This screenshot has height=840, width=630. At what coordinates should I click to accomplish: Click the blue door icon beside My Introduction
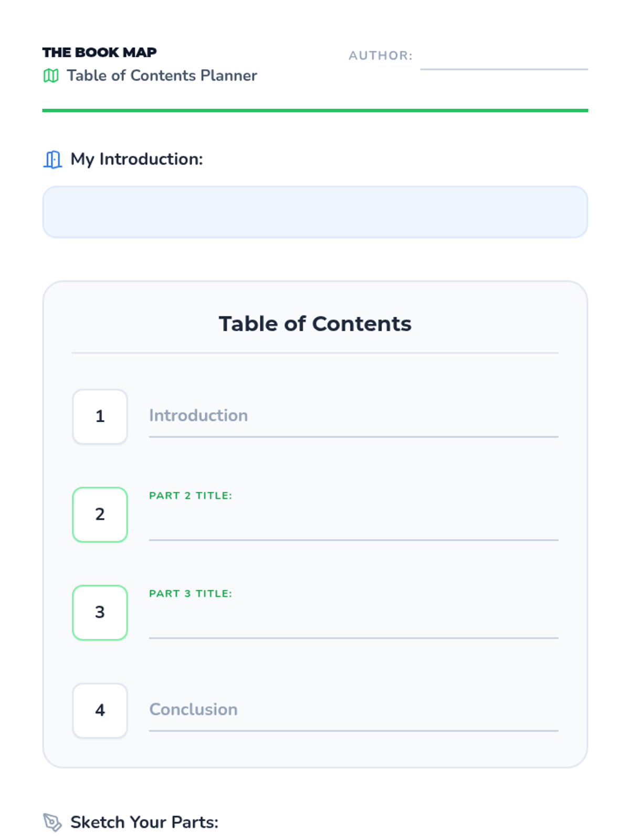coord(52,159)
